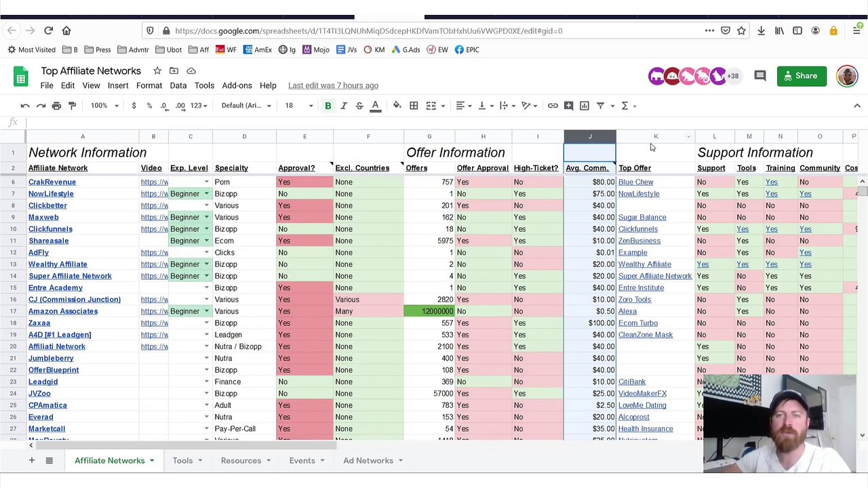Open the Functions sigma menu
Screen dimensions: 868x488
tap(625, 106)
